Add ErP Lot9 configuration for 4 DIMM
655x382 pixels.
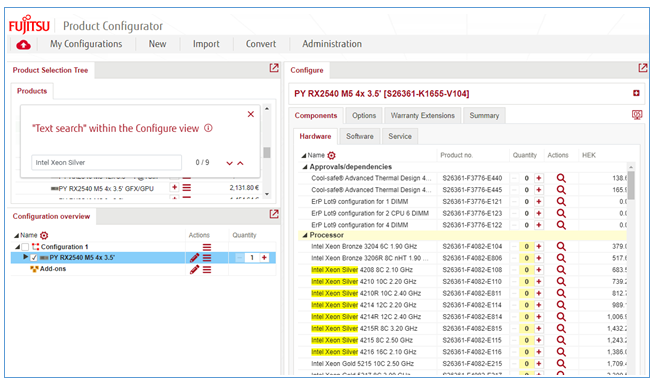point(538,225)
